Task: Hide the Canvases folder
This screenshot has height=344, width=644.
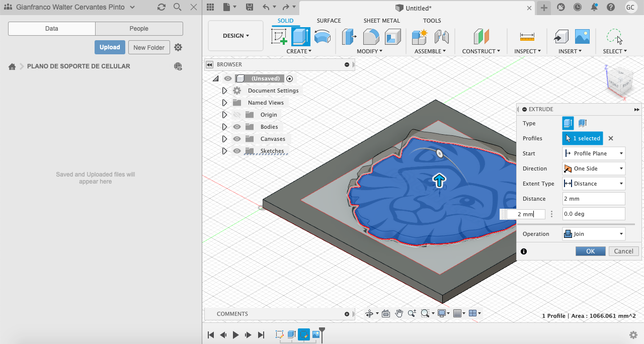Action: 237,139
